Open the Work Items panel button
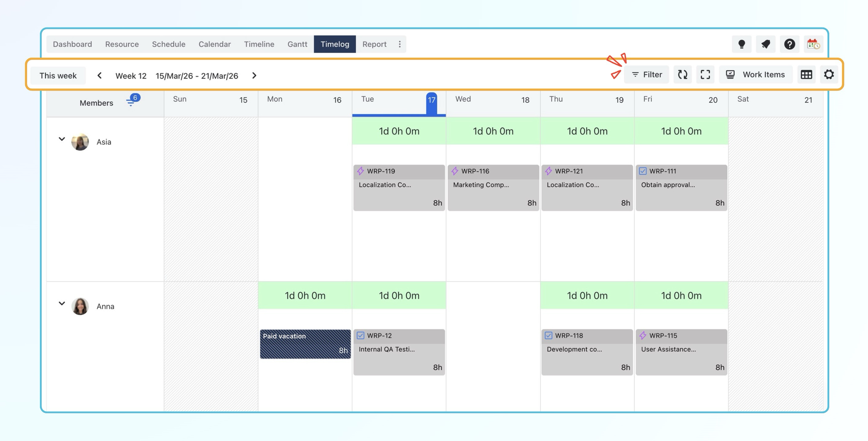This screenshot has width=868, height=441. click(x=756, y=74)
